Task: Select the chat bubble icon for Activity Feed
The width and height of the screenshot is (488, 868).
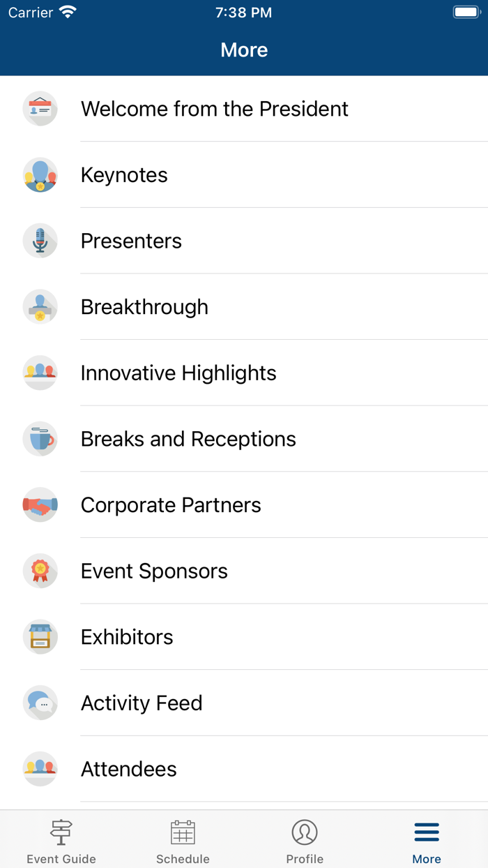Action: 40,703
